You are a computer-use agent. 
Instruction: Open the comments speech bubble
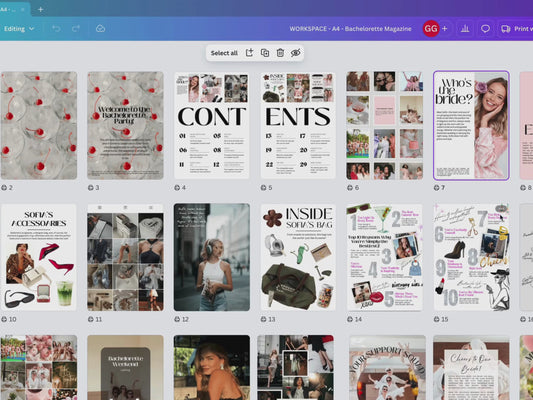point(485,29)
